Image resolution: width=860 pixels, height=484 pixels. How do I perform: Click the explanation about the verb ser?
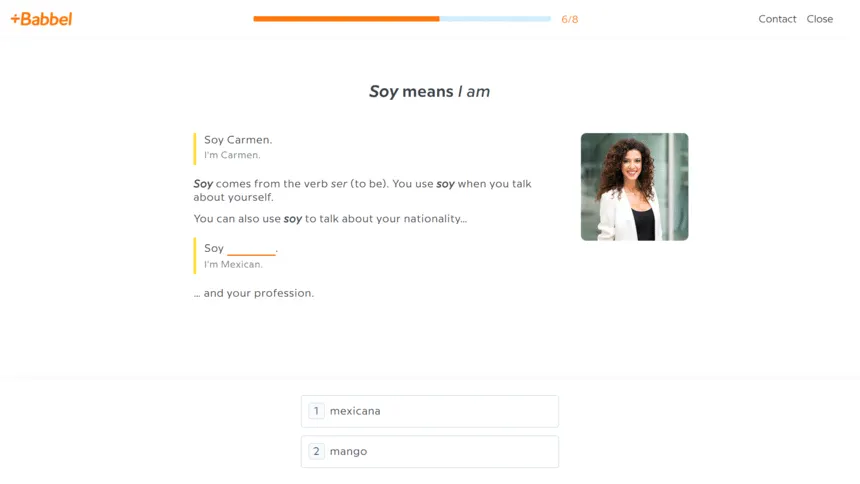(x=362, y=190)
